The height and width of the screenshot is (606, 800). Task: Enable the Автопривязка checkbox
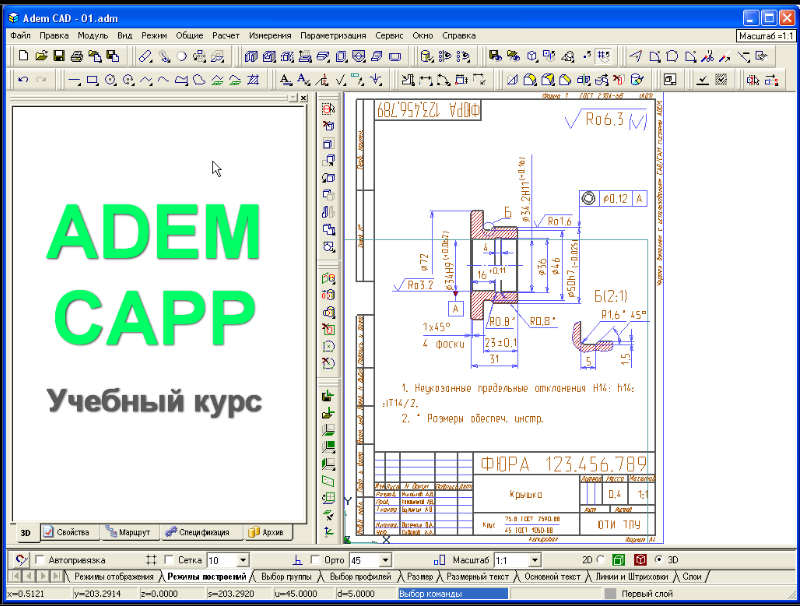pyautogui.click(x=40, y=560)
